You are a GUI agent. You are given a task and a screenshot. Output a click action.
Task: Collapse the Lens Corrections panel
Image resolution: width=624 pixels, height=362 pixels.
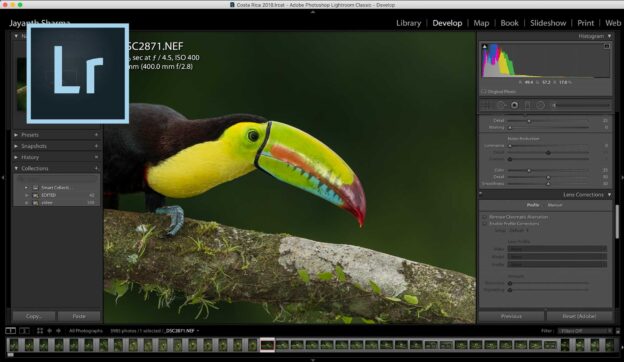click(x=609, y=195)
